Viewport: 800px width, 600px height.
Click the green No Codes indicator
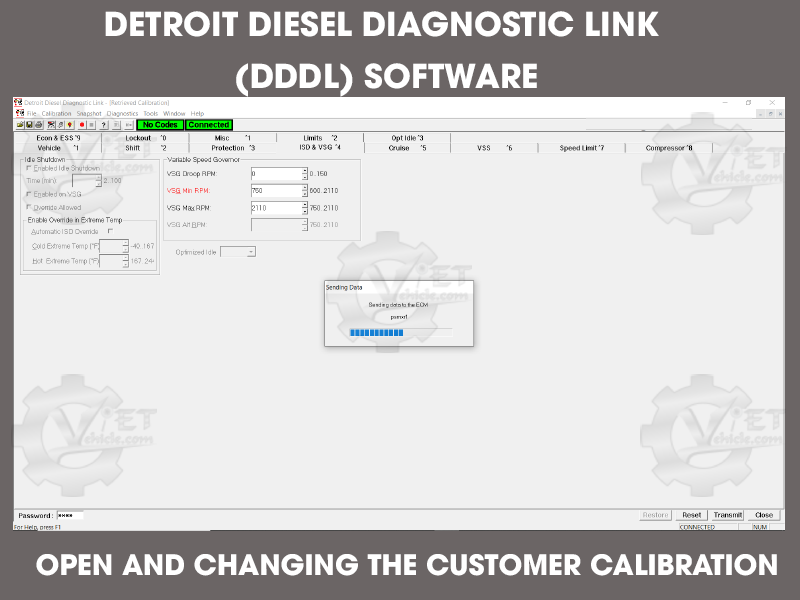(x=159, y=125)
